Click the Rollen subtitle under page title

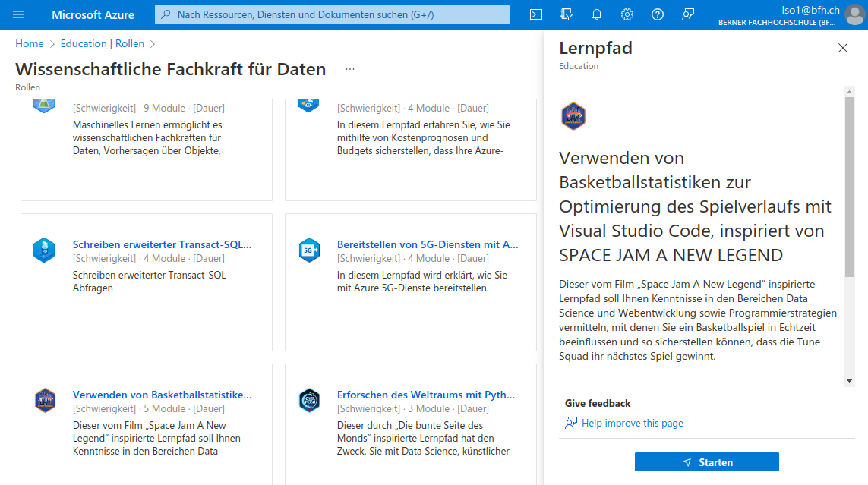[x=27, y=87]
